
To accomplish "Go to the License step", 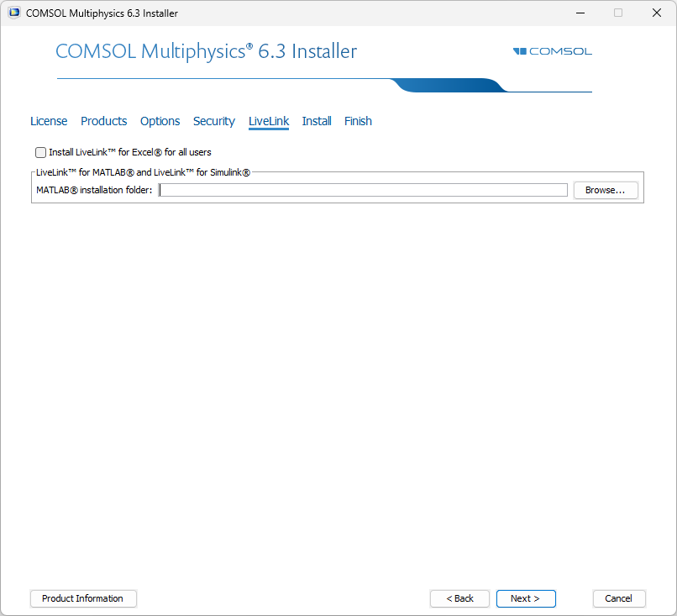I will 49,121.
